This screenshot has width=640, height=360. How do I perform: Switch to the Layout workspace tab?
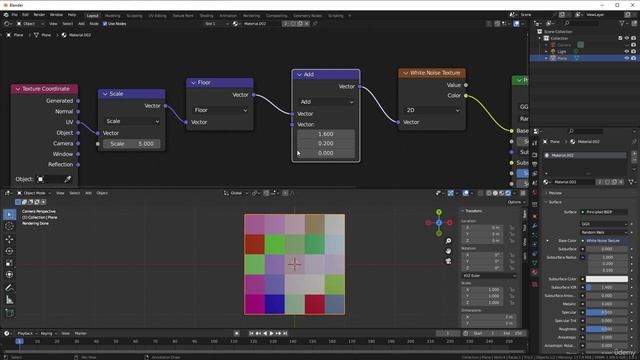93,16
